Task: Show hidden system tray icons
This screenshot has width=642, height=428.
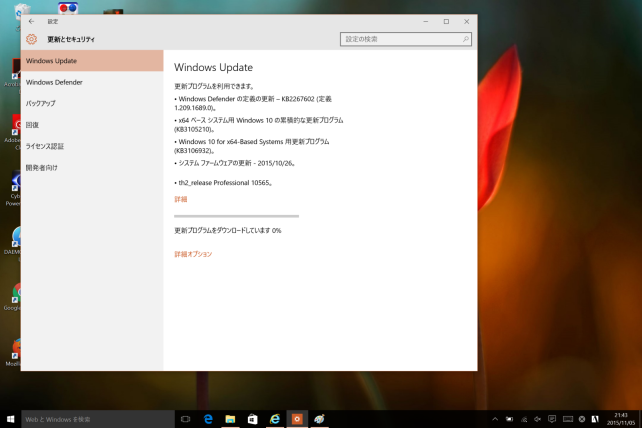Action: pos(495,419)
